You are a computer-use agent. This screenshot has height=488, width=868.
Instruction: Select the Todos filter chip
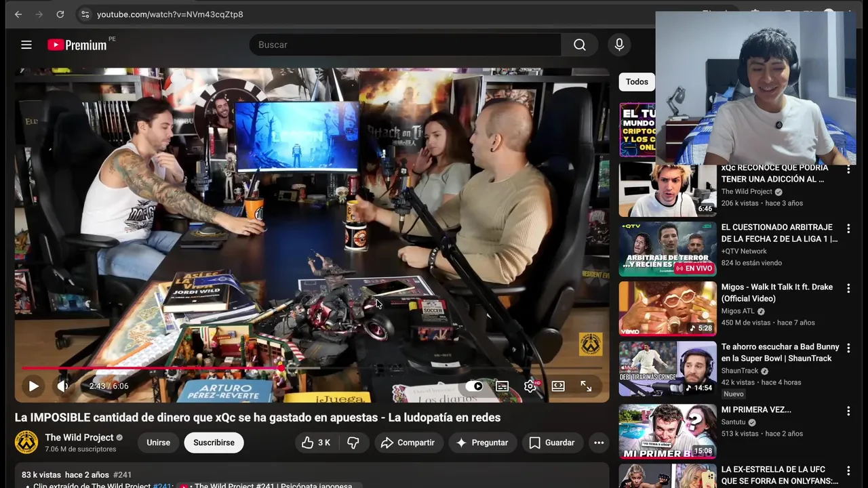pos(637,82)
